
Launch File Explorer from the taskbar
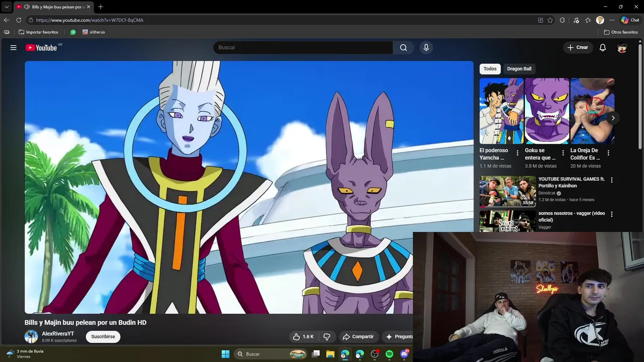(330, 354)
